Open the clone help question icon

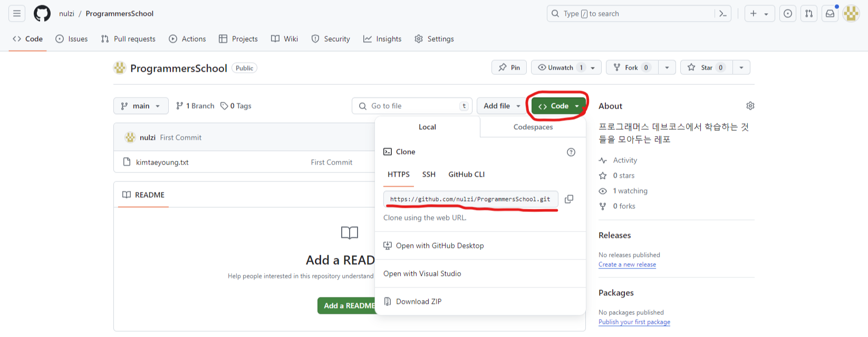(x=571, y=152)
